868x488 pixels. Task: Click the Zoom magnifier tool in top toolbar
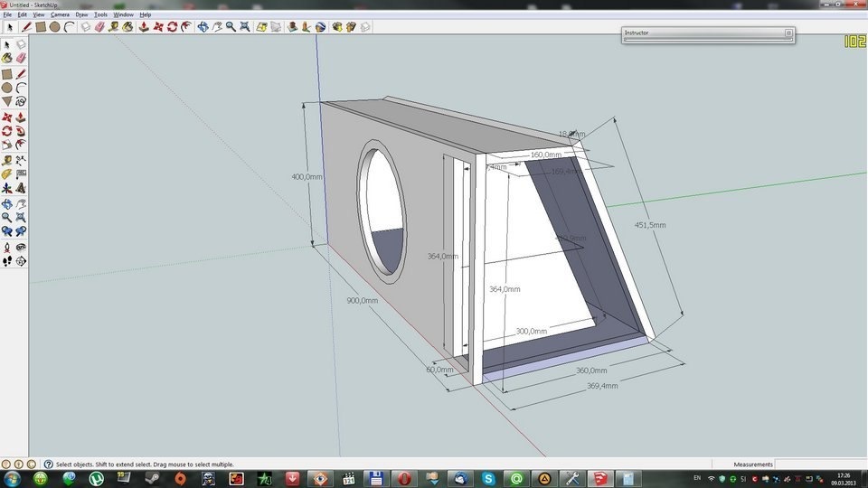pos(231,27)
